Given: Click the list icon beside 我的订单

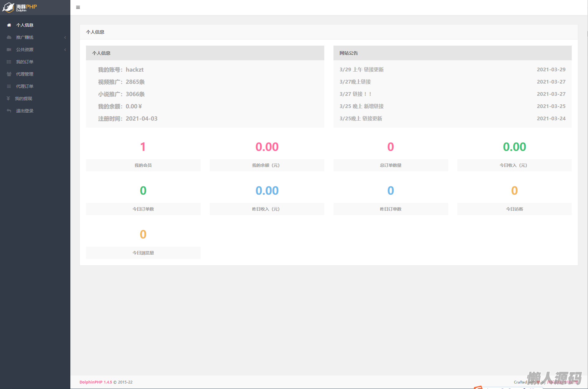Looking at the screenshot, I should (9, 62).
